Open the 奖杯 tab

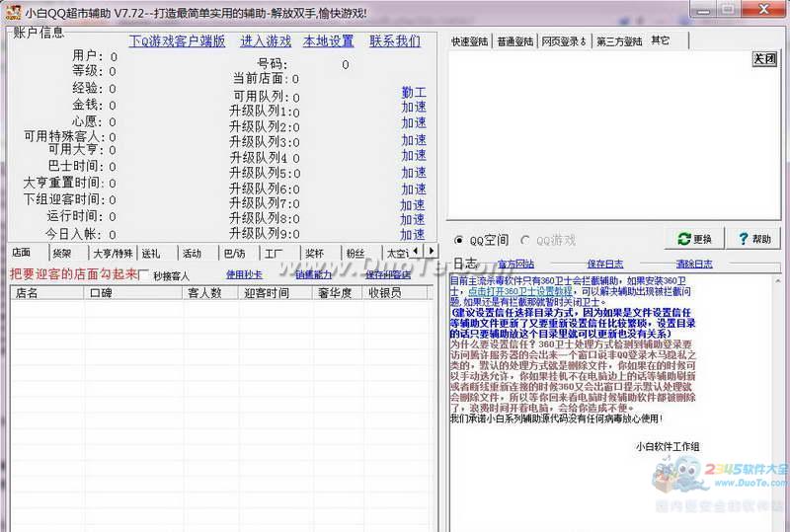click(x=320, y=254)
